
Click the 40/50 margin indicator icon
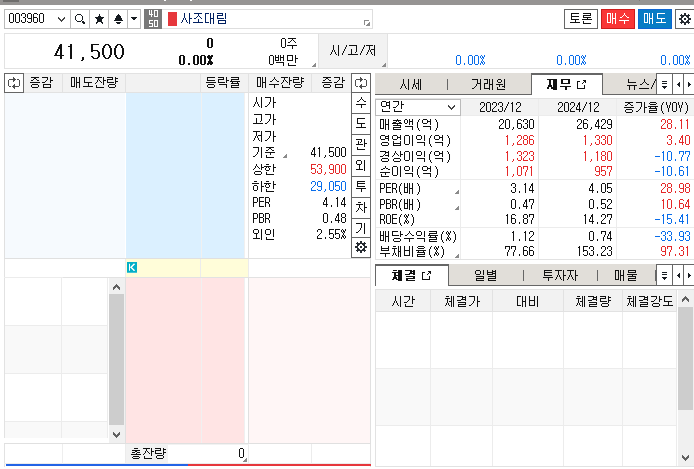pos(153,19)
